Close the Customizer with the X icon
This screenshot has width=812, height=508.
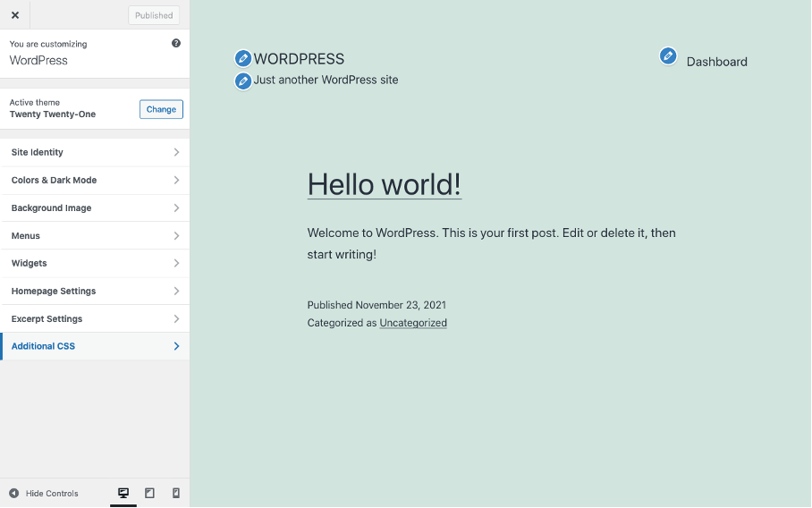point(15,15)
